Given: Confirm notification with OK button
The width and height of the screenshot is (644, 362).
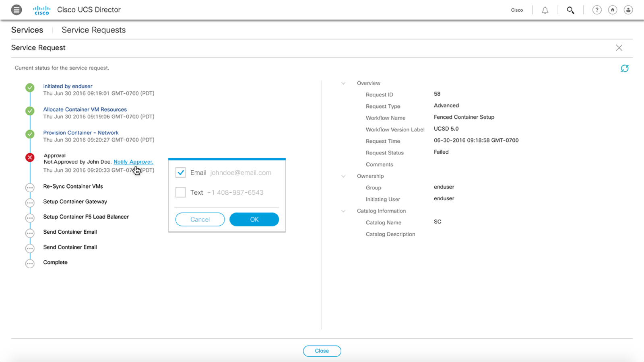Looking at the screenshot, I should pyautogui.click(x=254, y=220).
